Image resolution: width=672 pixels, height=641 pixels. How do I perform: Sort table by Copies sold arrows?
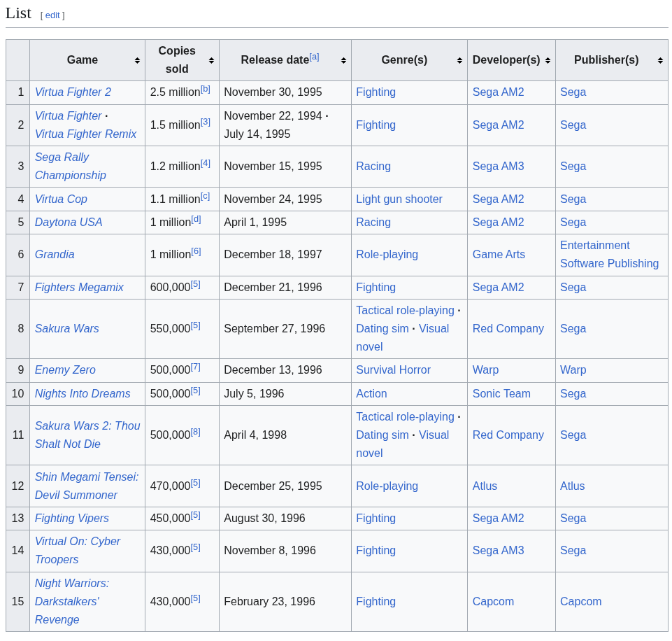(x=211, y=60)
